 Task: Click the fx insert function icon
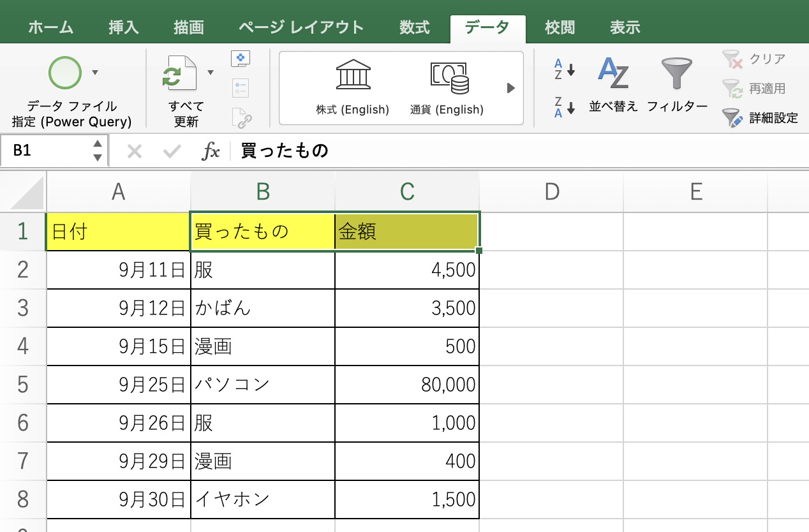tap(211, 151)
